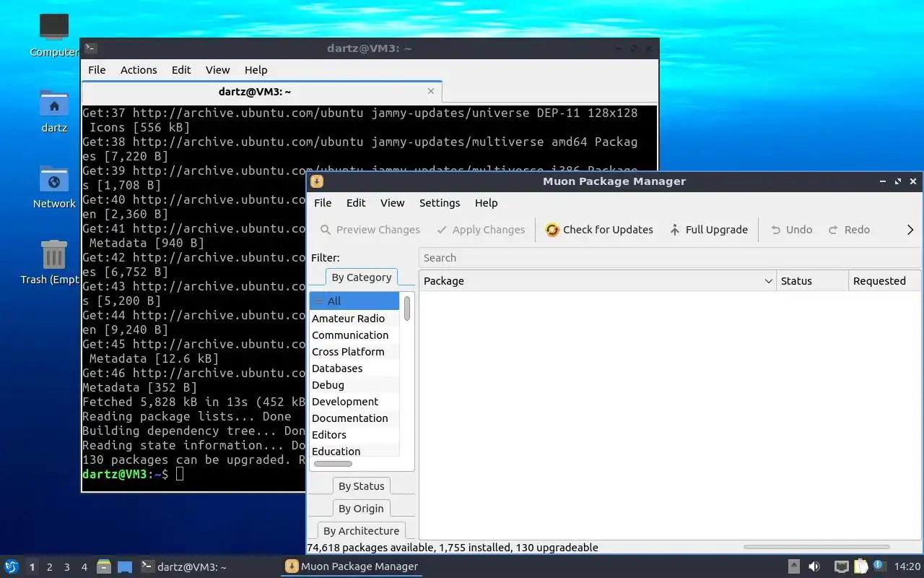Toggle Package column sort arrow
Viewport: 924px width, 578px height.
tap(768, 281)
